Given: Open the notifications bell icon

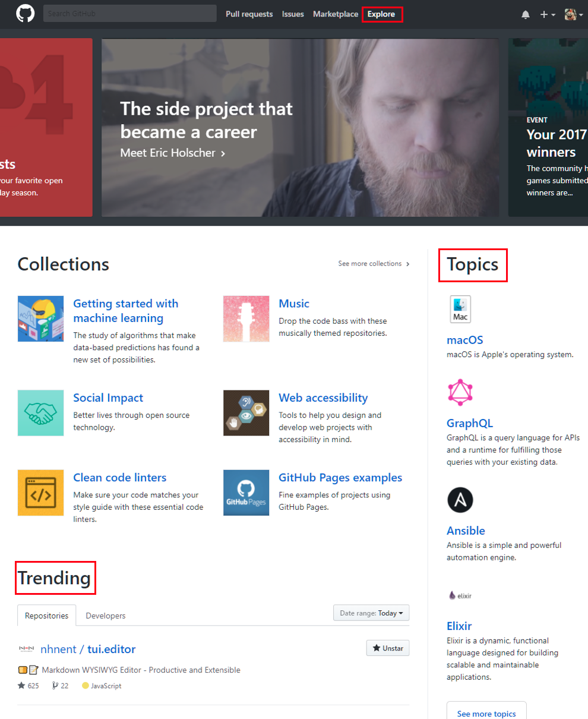Looking at the screenshot, I should pyautogui.click(x=526, y=14).
